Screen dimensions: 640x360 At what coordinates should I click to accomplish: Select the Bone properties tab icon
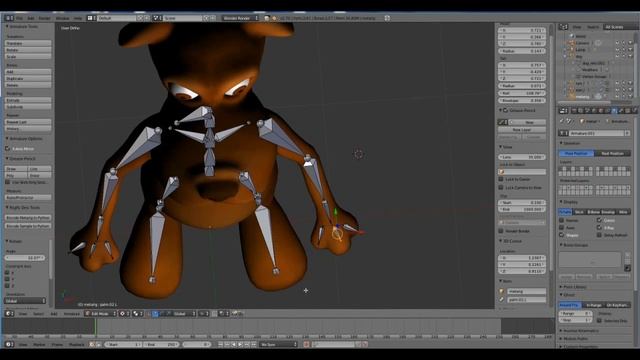[x=622, y=111]
